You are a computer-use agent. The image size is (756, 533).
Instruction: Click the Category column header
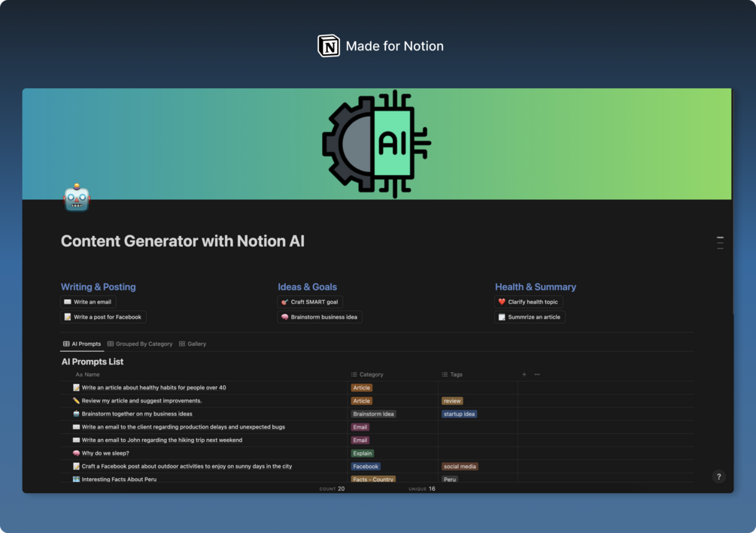point(367,374)
